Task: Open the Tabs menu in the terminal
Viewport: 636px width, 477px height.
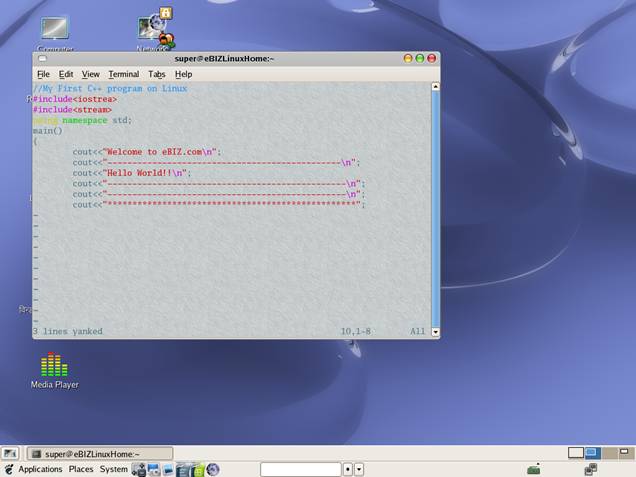Action: click(x=157, y=74)
